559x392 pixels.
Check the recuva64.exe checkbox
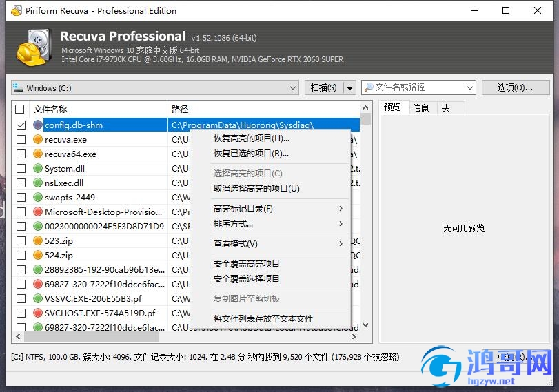[21, 154]
